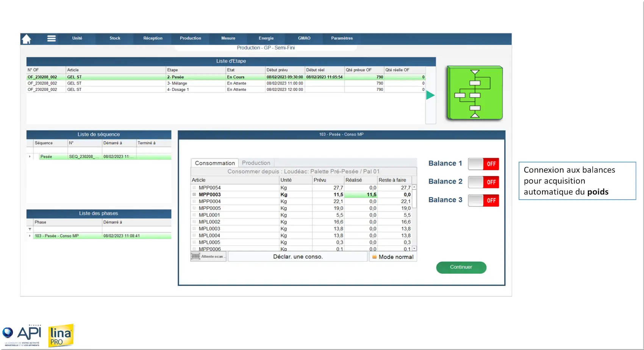Expand the MPP0004 article row
Viewport: 644px width, 350px height.
pyautogui.click(x=194, y=201)
